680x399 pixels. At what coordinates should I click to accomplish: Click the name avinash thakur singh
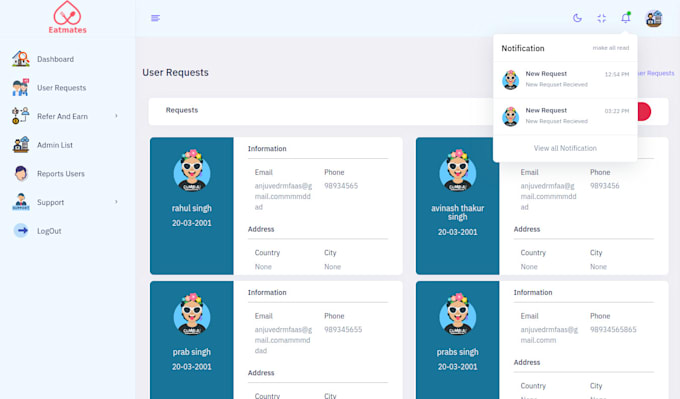pyautogui.click(x=458, y=213)
